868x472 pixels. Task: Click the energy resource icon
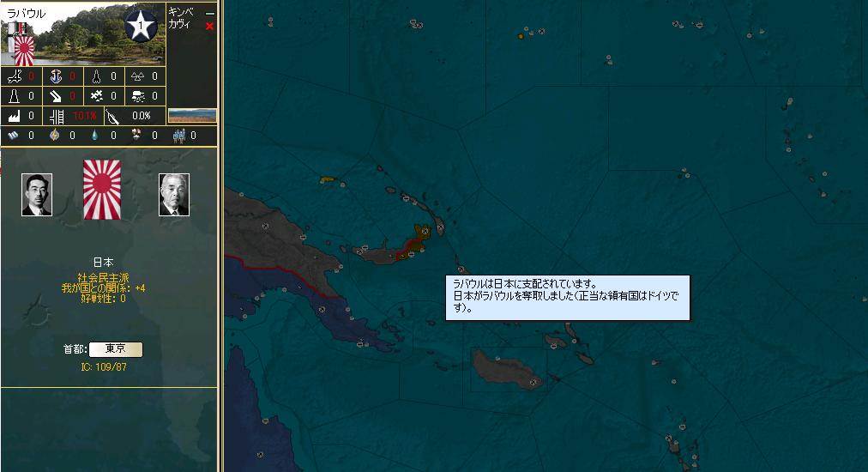coord(54,136)
